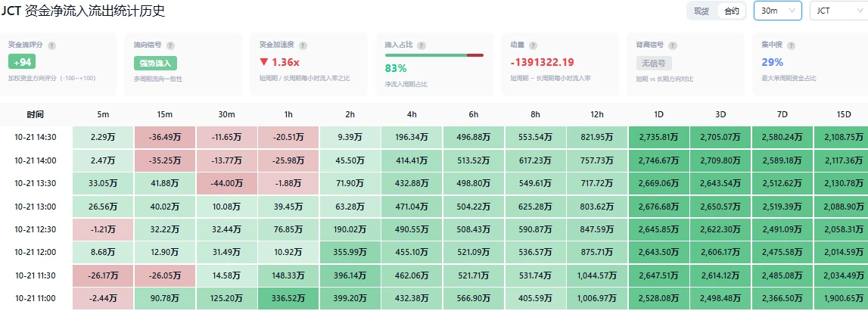Click the 10-21 11:30 row label
Image resolution: width=868 pixels, height=311 pixels.
[x=36, y=275]
